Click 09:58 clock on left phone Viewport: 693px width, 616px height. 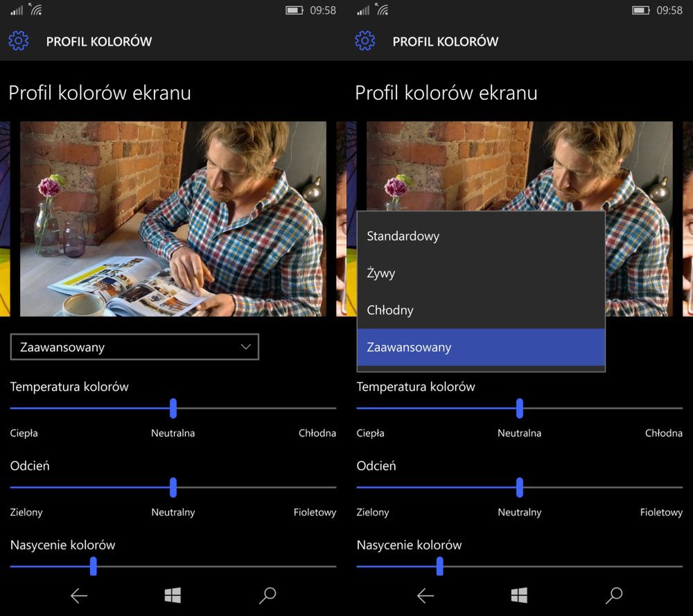coord(323,10)
